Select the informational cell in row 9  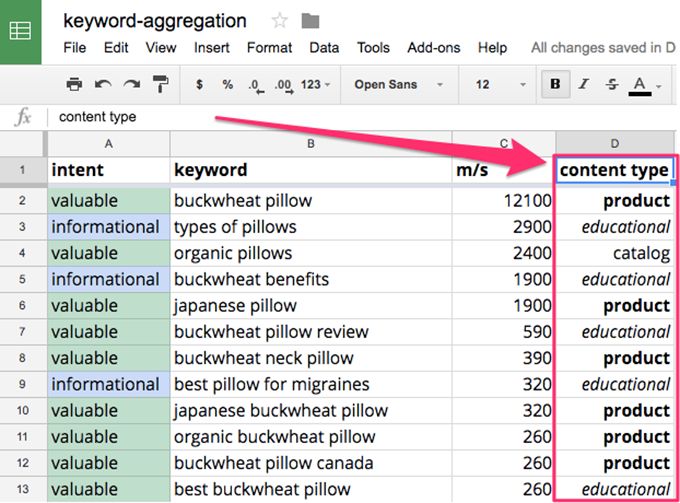coord(109,384)
